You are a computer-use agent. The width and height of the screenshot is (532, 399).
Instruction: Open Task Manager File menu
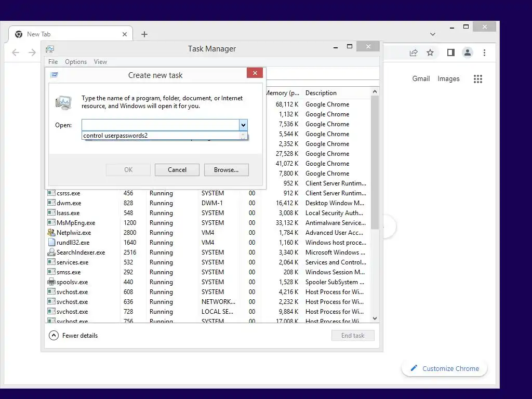[x=53, y=62]
